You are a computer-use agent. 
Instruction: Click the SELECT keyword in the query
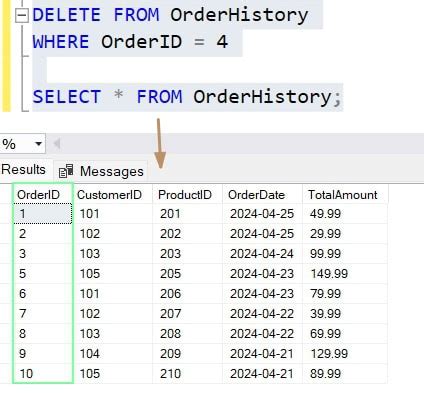tap(67, 97)
